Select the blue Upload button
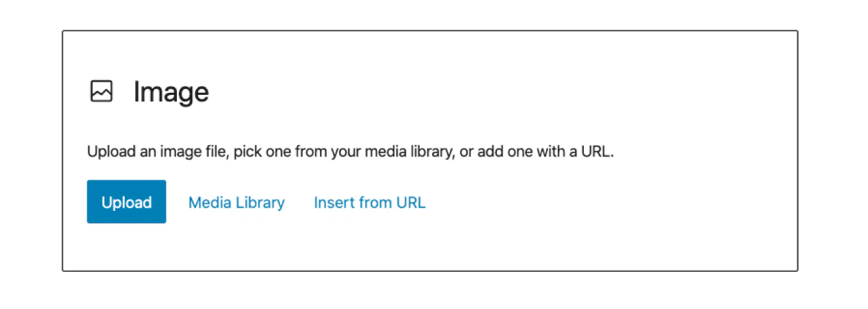 click(x=127, y=202)
